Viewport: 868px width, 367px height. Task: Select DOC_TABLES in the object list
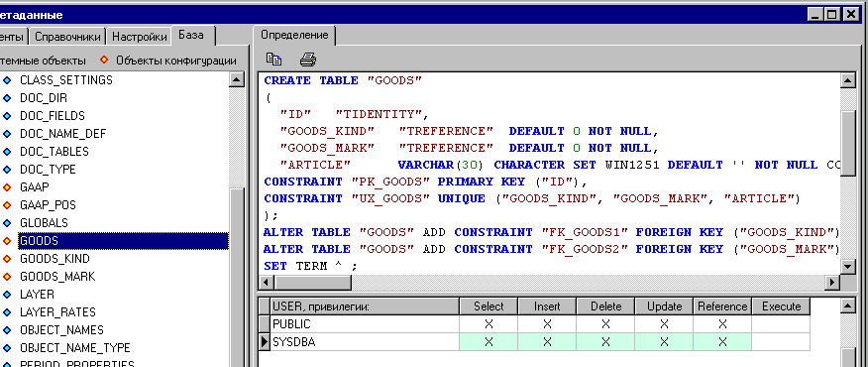point(54,152)
